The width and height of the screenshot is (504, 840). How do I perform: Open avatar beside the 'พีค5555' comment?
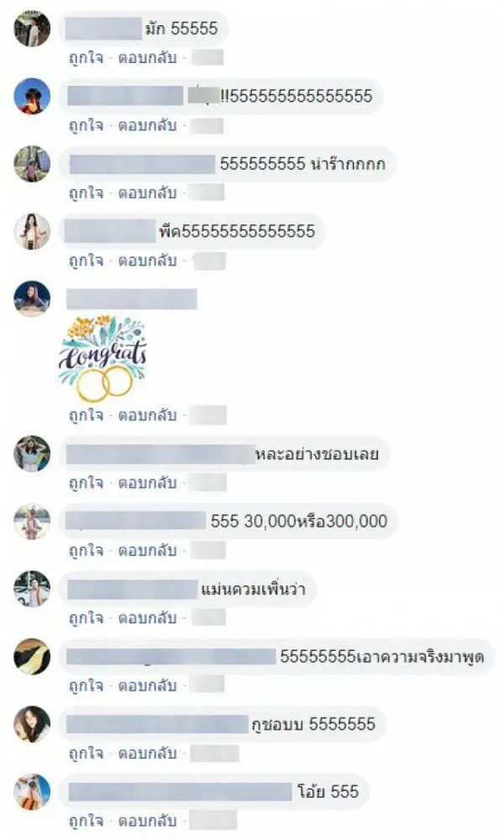pos(32,232)
